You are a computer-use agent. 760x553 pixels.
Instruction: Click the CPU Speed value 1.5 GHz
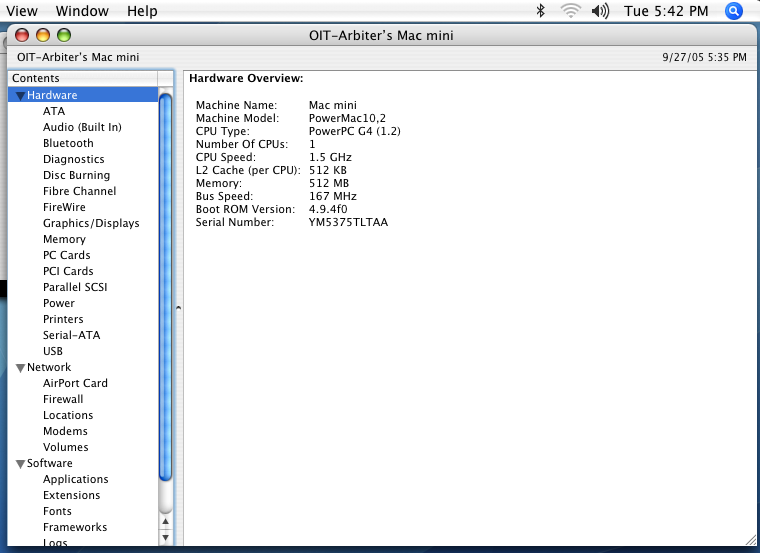click(x=330, y=157)
